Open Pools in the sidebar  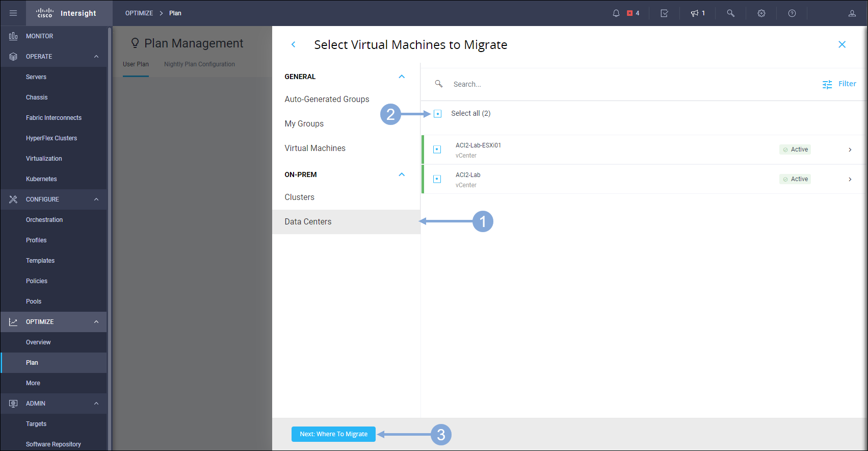34,302
